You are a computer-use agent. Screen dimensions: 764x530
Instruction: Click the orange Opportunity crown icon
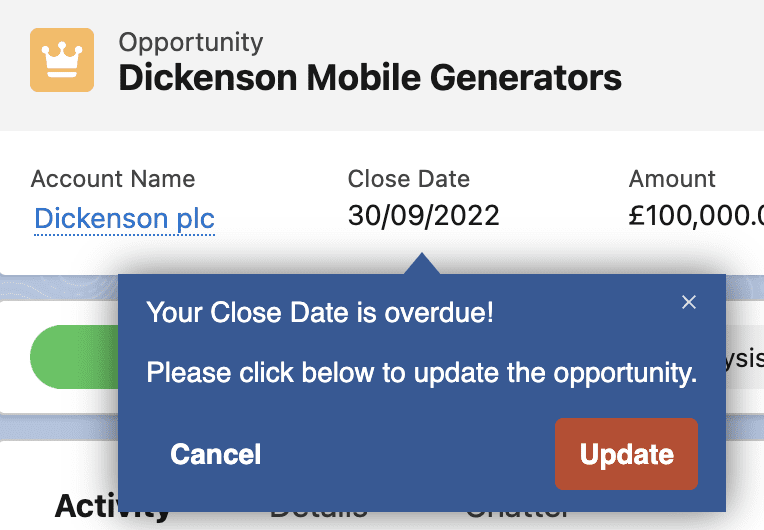pyautogui.click(x=62, y=60)
